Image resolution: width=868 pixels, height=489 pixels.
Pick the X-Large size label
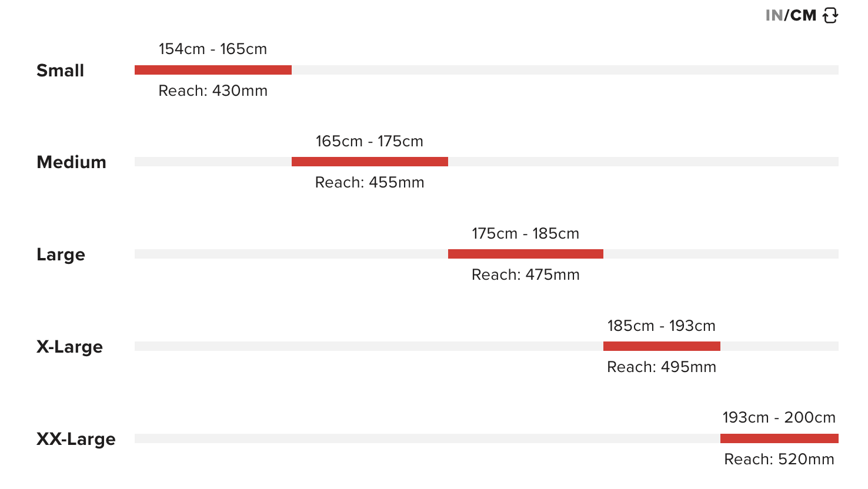coord(69,347)
